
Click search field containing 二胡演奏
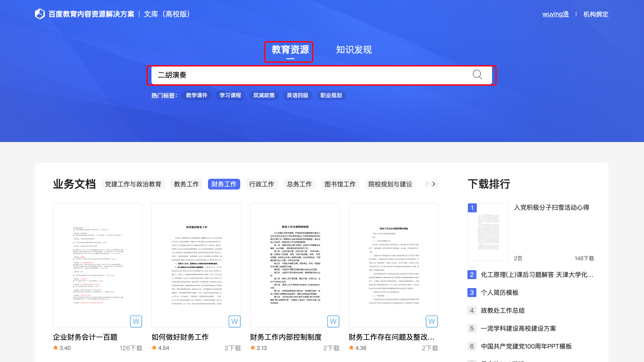coord(300,75)
